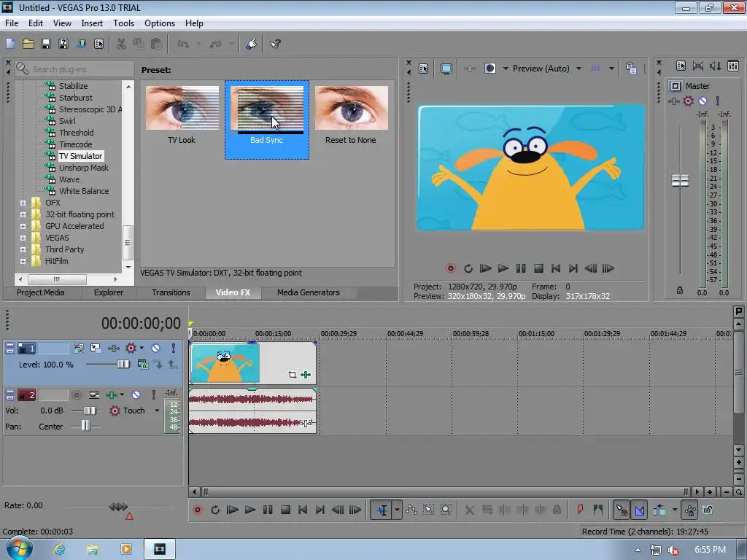This screenshot has height=560, width=747.
Task: Open the File menu
Action: pyautogui.click(x=12, y=23)
